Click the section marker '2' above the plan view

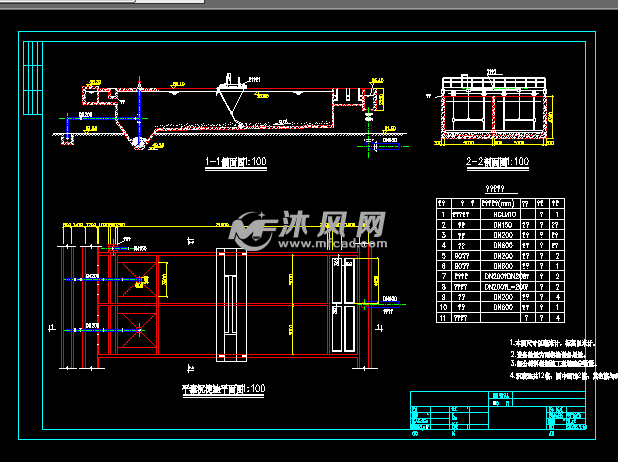coord(191,241)
